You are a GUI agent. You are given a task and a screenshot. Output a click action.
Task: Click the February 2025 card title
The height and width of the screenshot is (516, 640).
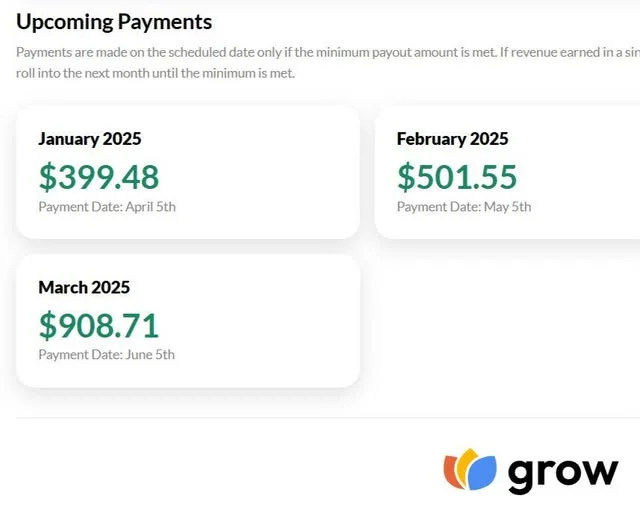[x=453, y=139]
